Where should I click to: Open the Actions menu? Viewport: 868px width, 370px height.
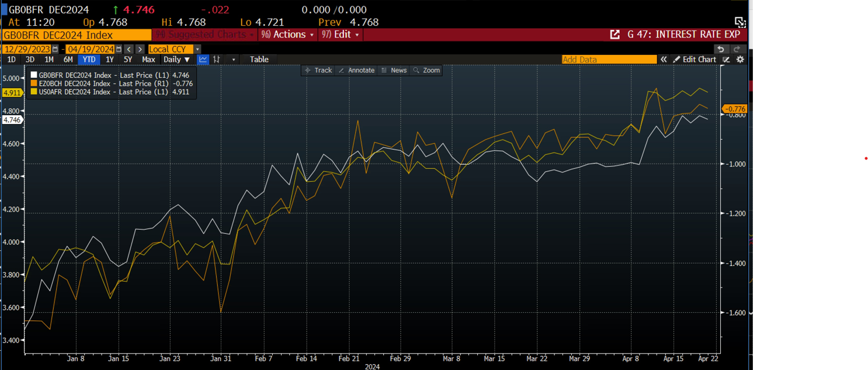click(289, 34)
